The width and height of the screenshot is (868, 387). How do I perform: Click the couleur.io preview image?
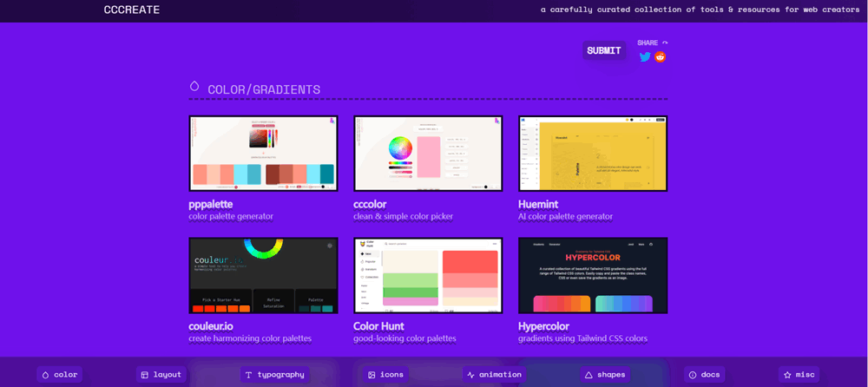pos(263,275)
